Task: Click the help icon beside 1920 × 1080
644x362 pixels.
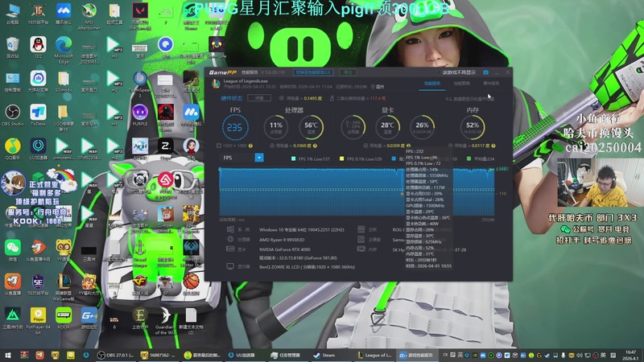Action: [x=250, y=146]
